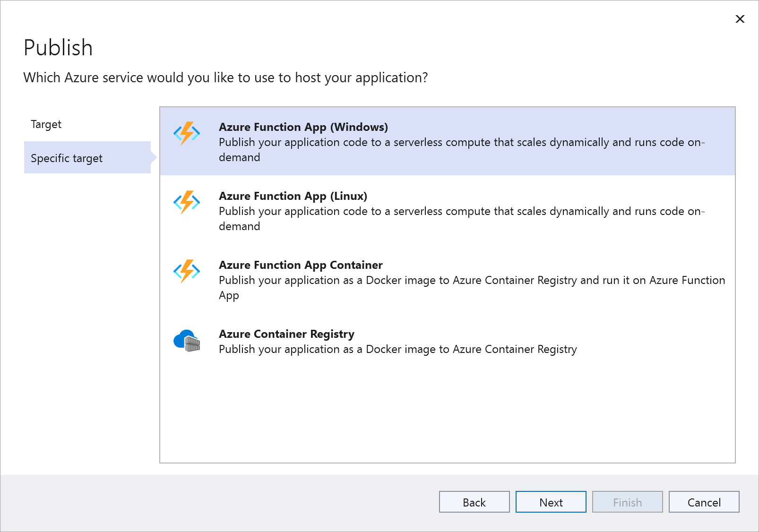
Task: Pick the Azure Function App Container title
Action: [301, 265]
